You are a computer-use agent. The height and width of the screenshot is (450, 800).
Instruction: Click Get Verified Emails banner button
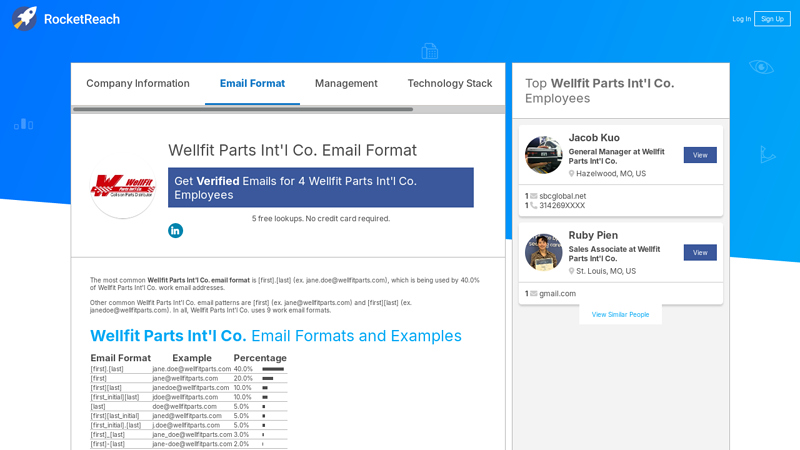(320, 188)
